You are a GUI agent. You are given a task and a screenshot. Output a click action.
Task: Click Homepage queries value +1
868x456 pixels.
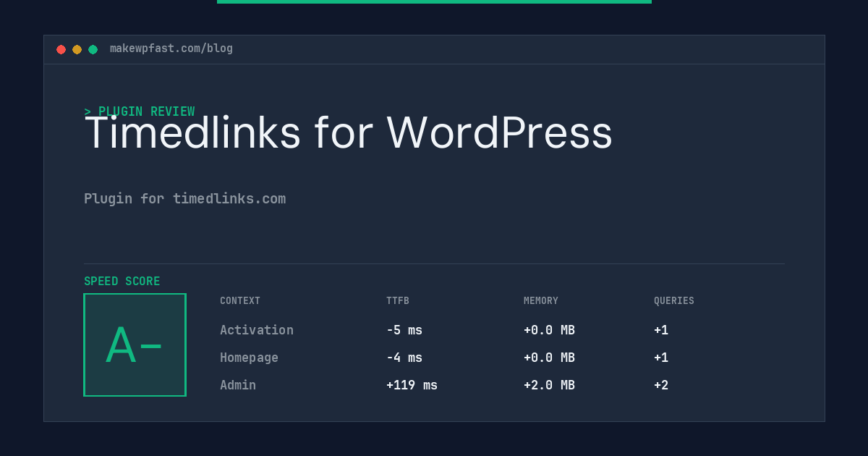click(x=661, y=358)
